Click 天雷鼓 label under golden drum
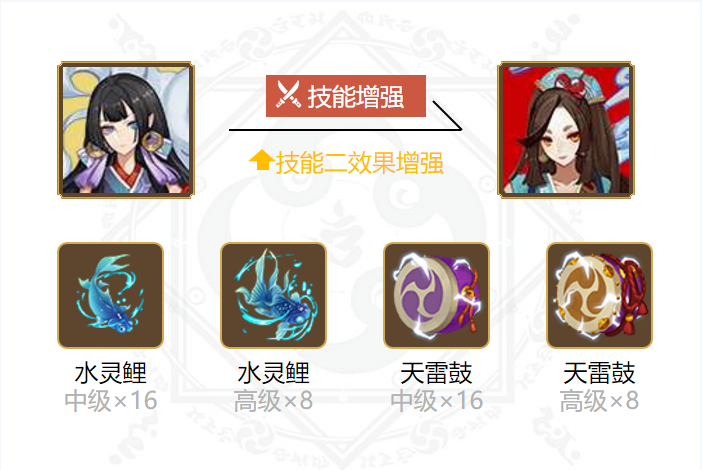The height and width of the screenshot is (470, 702). tap(599, 373)
